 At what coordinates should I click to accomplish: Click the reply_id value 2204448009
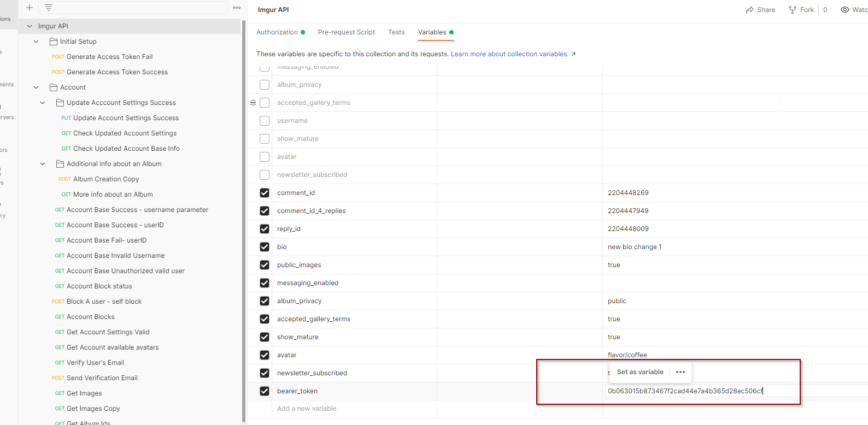(x=628, y=229)
